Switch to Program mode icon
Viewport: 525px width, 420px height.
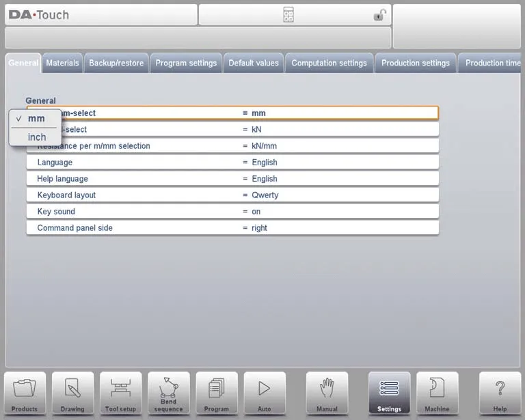pos(217,392)
